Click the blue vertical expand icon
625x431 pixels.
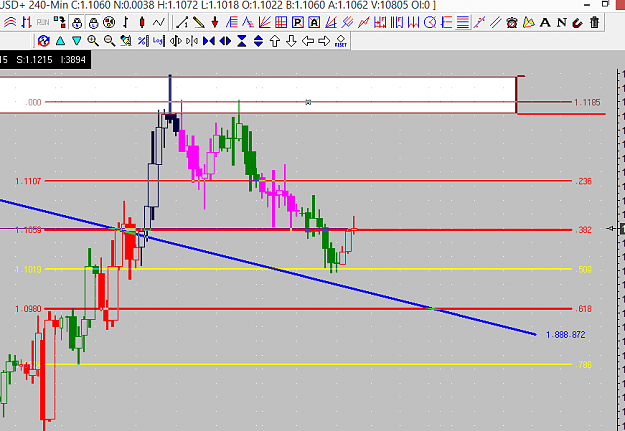pos(258,41)
